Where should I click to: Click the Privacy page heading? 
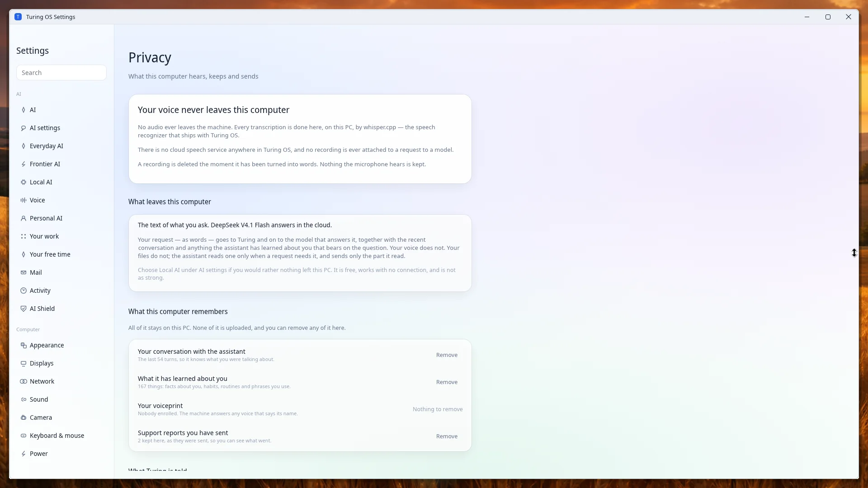pyautogui.click(x=150, y=58)
